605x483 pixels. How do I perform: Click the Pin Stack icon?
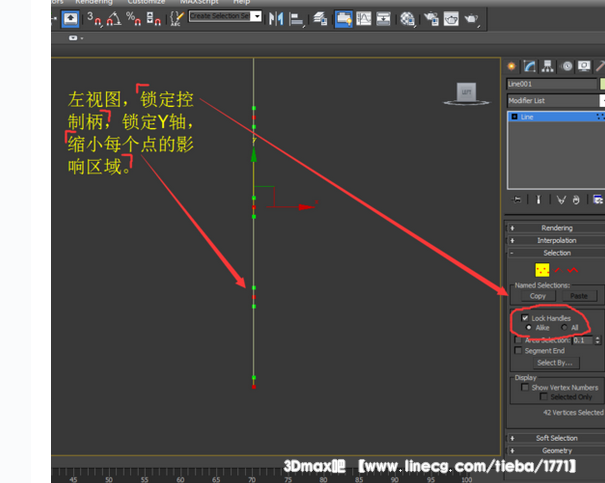click(517, 199)
